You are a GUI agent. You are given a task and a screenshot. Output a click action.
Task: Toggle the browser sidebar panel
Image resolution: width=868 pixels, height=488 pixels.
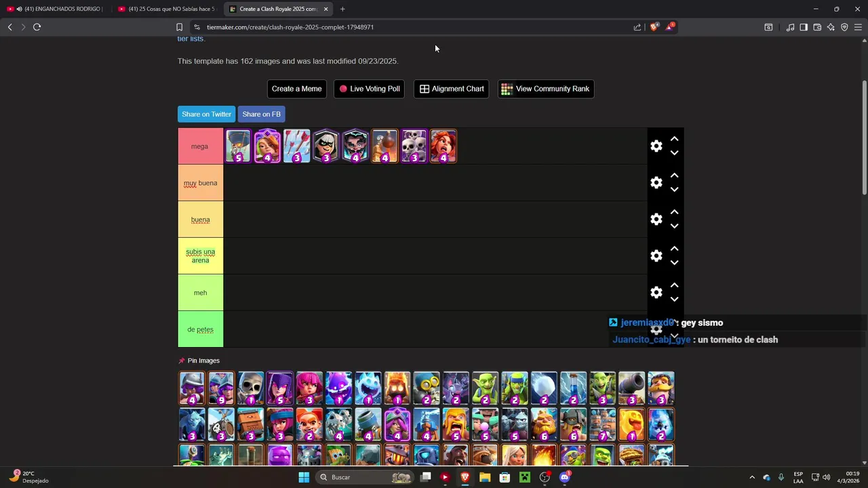coord(804,27)
